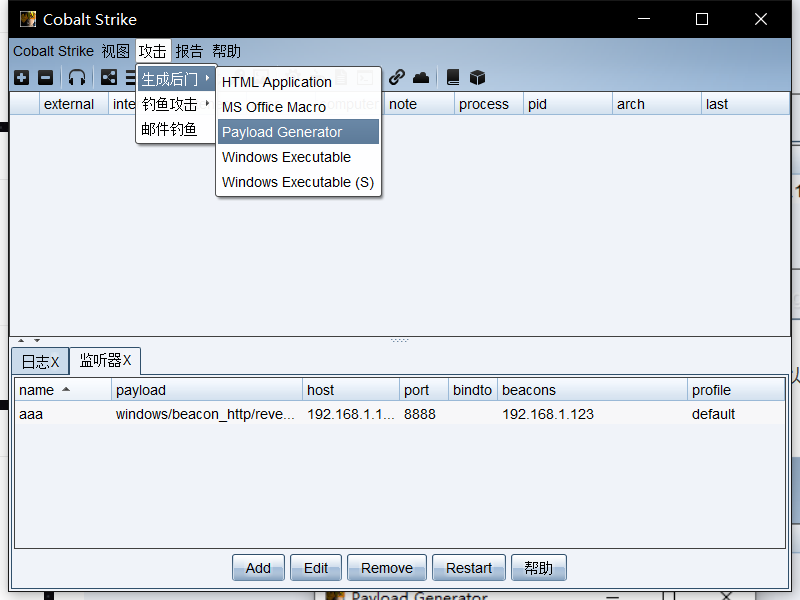800x600 pixels.
Task: Close the 监听器 tab with X
Action: click(127, 360)
